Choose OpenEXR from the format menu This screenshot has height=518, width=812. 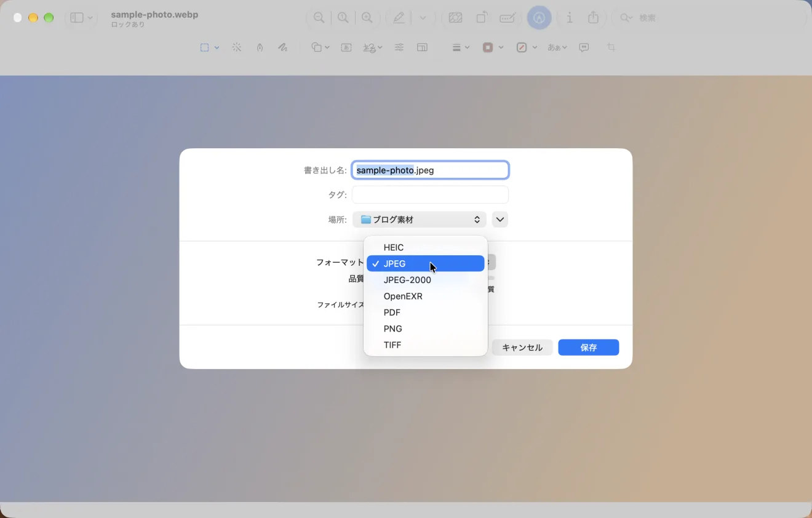point(426,296)
